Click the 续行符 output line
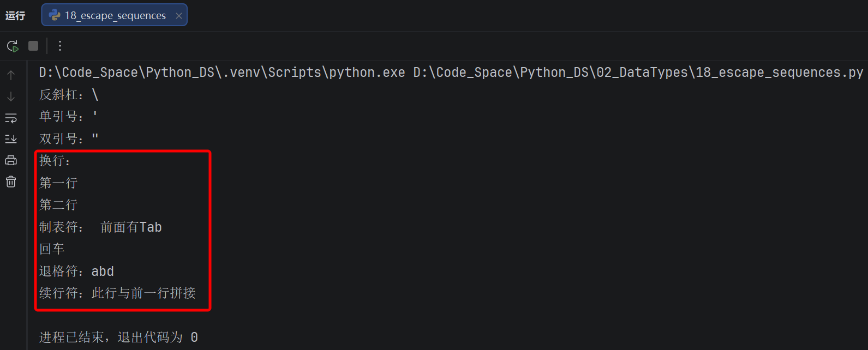Screen dimensions: 868x350 coord(117,293)
